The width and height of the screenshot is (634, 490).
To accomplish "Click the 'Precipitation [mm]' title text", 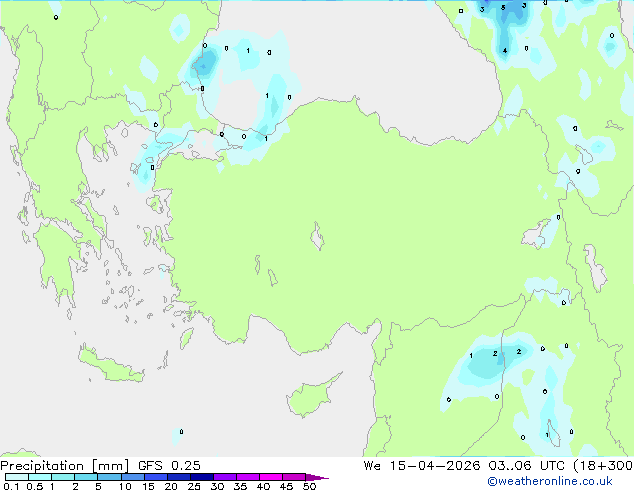I will pos(65,466).
